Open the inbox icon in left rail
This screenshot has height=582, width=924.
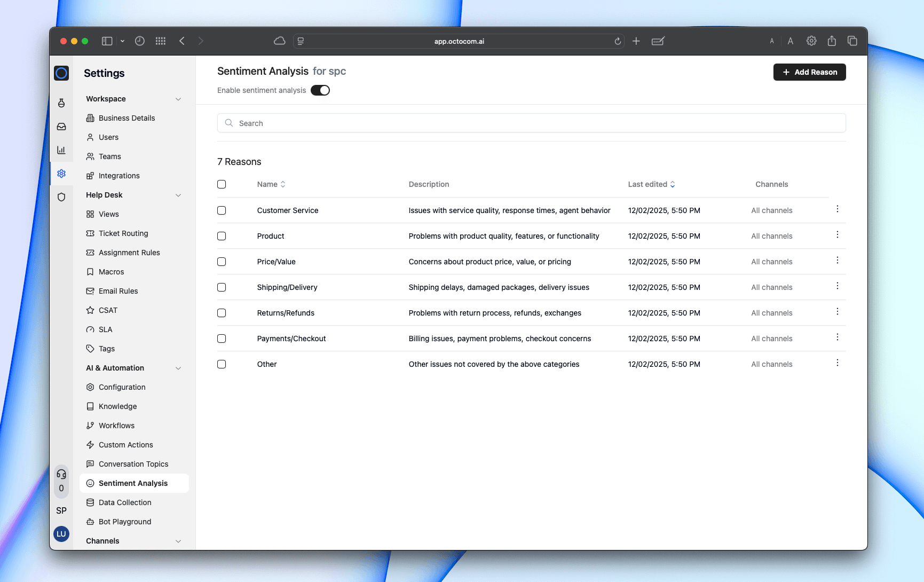tap(61, 127)
